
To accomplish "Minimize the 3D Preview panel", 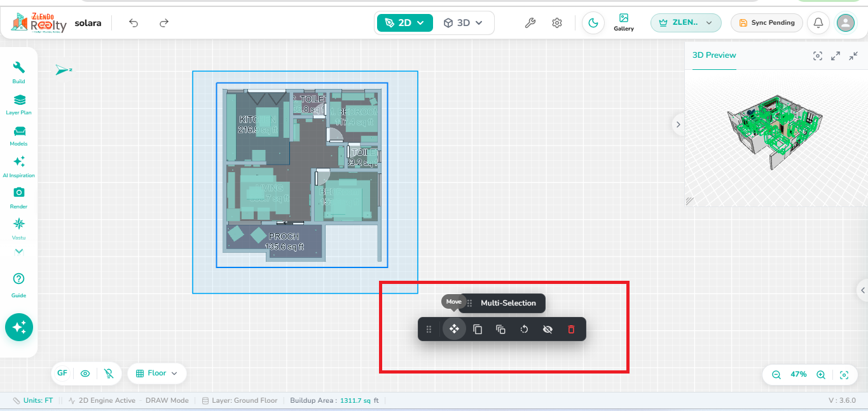I will (853, 56).
